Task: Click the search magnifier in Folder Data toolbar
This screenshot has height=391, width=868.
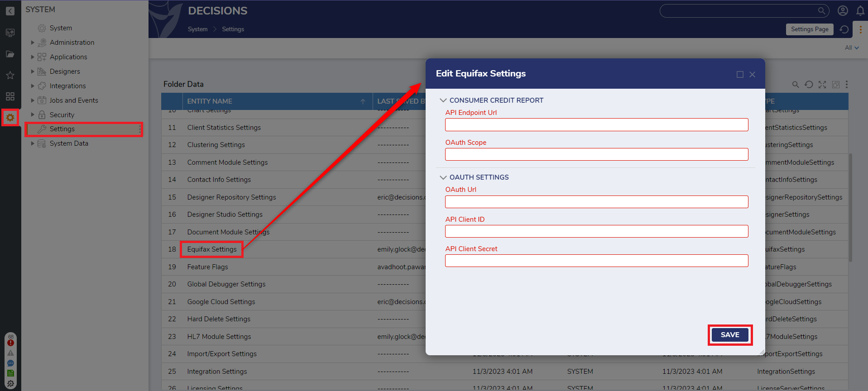Action: [x=796, y=85]
